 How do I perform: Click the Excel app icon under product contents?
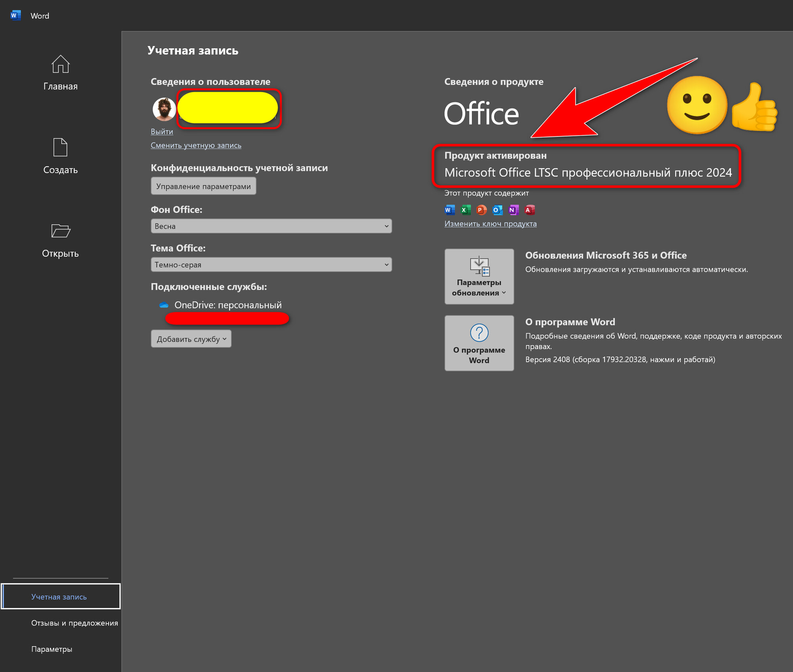465,210
